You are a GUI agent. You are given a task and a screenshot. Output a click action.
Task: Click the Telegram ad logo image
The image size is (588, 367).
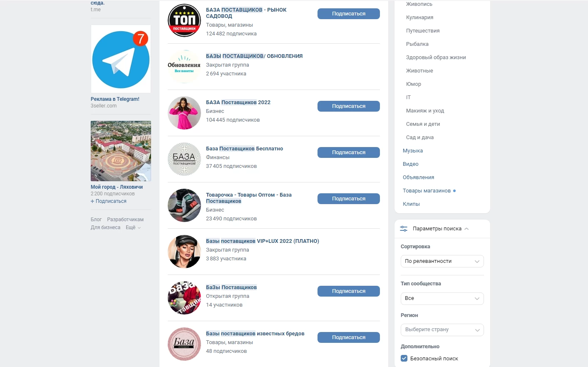[121, 59]
